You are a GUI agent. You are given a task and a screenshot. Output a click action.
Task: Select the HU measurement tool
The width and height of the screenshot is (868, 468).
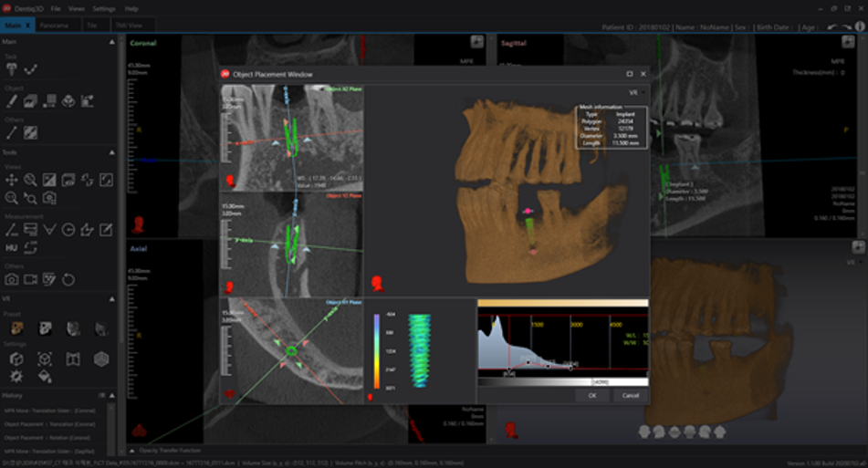click(12, 247)
